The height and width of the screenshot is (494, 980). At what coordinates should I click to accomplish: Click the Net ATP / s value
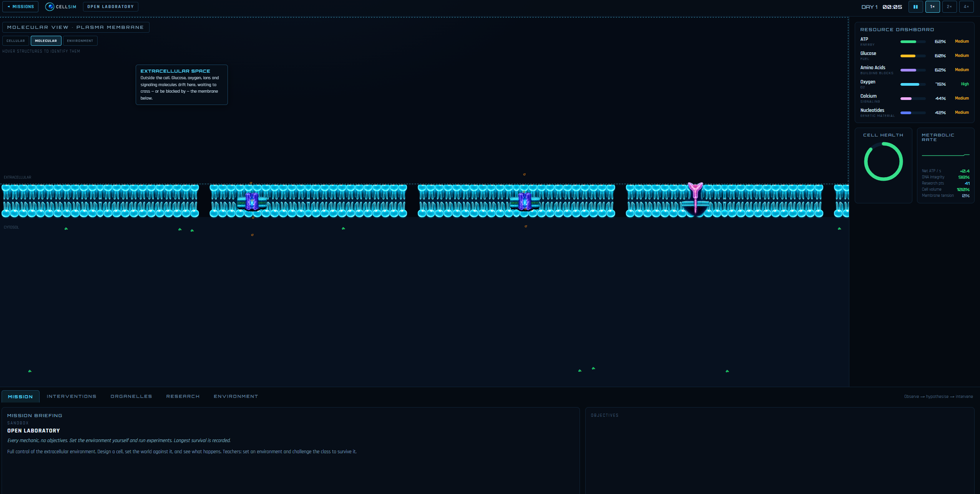click(x=965, y=171)
